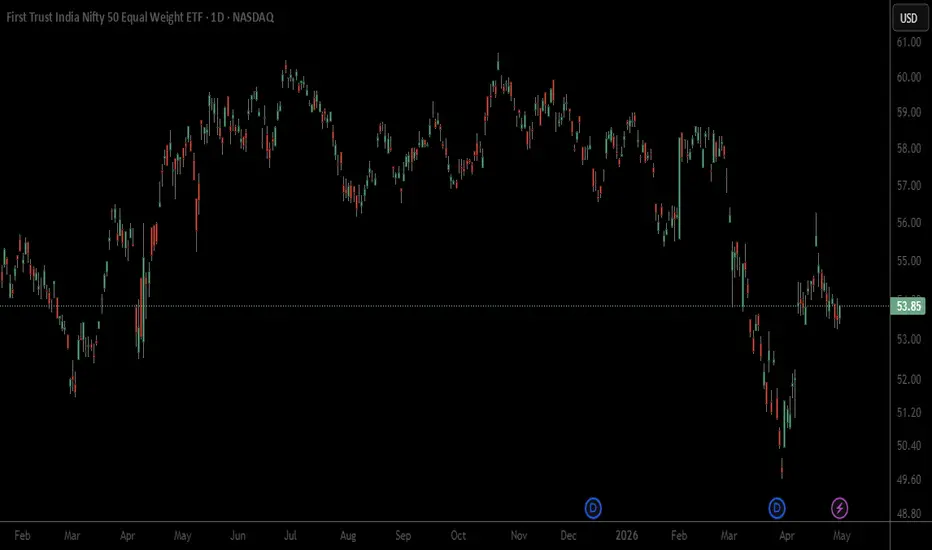Screen dimensions: 932x550
Task: Click the 56.00 price axis label
Action: tap(909, 223)
